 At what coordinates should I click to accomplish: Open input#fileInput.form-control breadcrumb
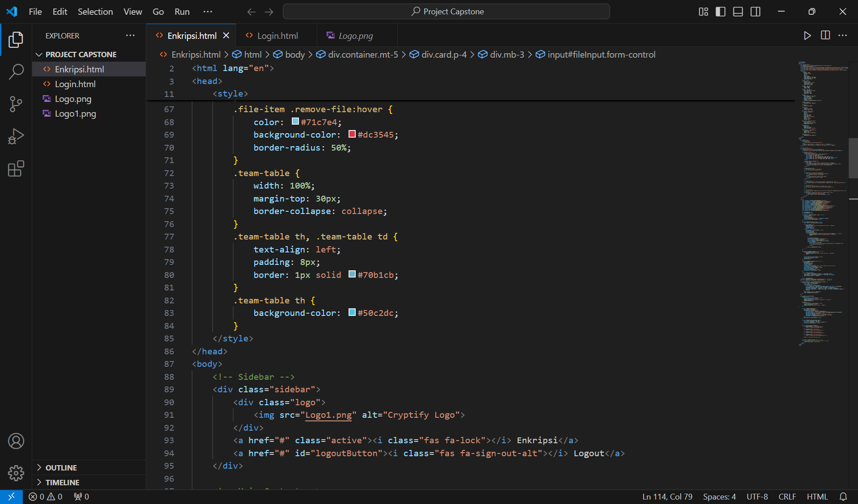(596, 55)
